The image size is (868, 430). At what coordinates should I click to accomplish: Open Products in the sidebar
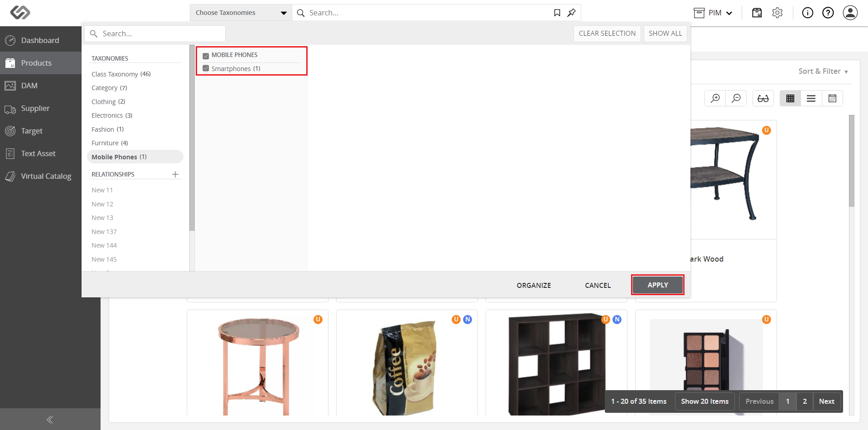[41, 63]
